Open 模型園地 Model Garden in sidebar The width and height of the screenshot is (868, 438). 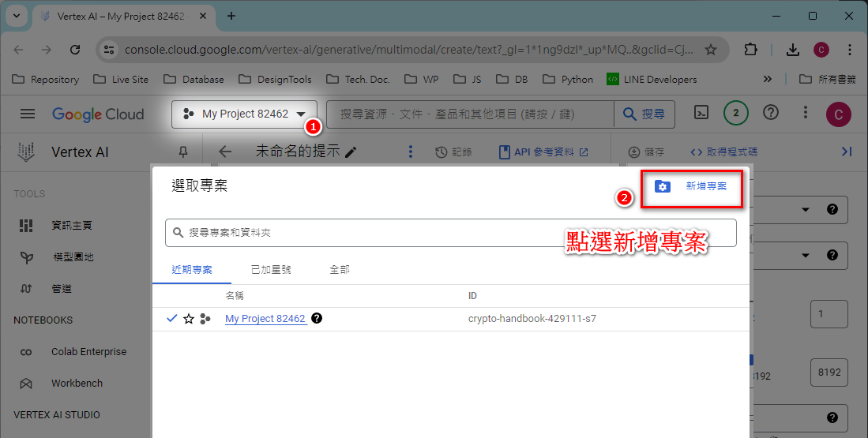(75, 257)
